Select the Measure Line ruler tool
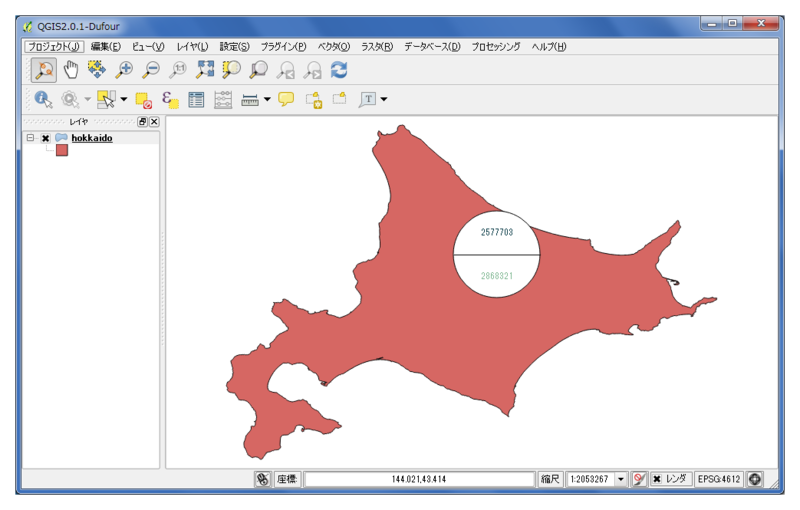This screenshot has width=800, height=510. tap(250, 99)
